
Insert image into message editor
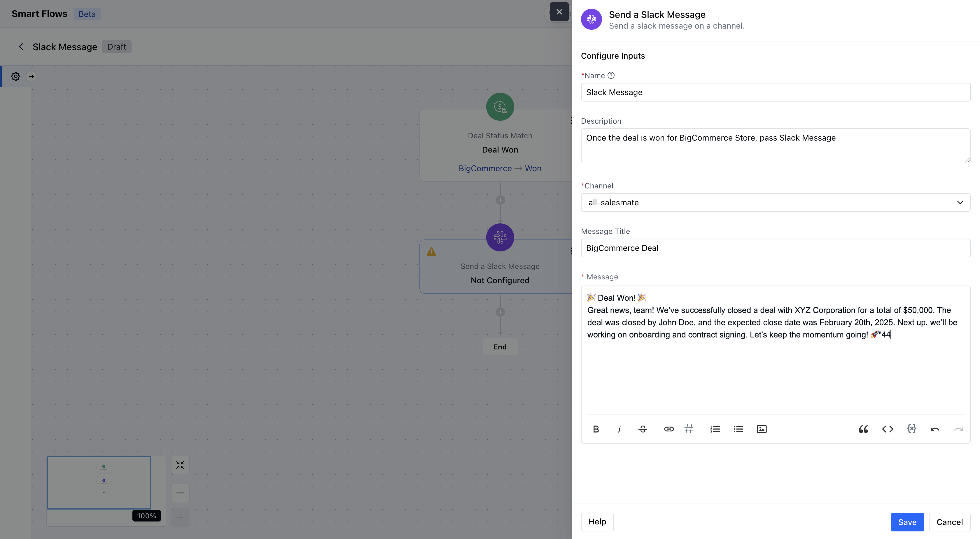(x=762, y=429)
